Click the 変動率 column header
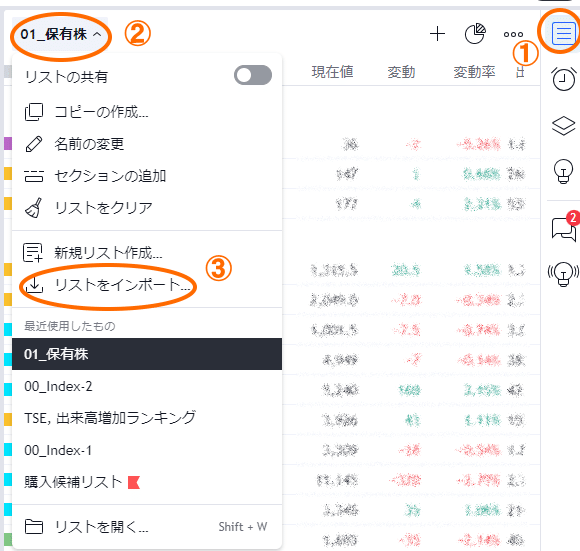Image resolution: width=580 pixels, height=551 pixels. tap(474, 72)
